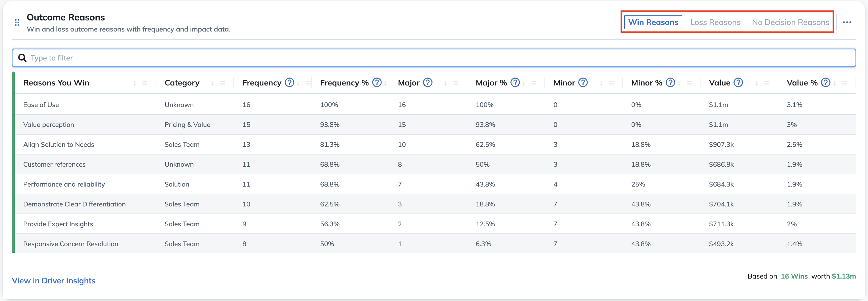The image size is (868, 301).
Task: Open column menu for Category
Action: point(222,83)
